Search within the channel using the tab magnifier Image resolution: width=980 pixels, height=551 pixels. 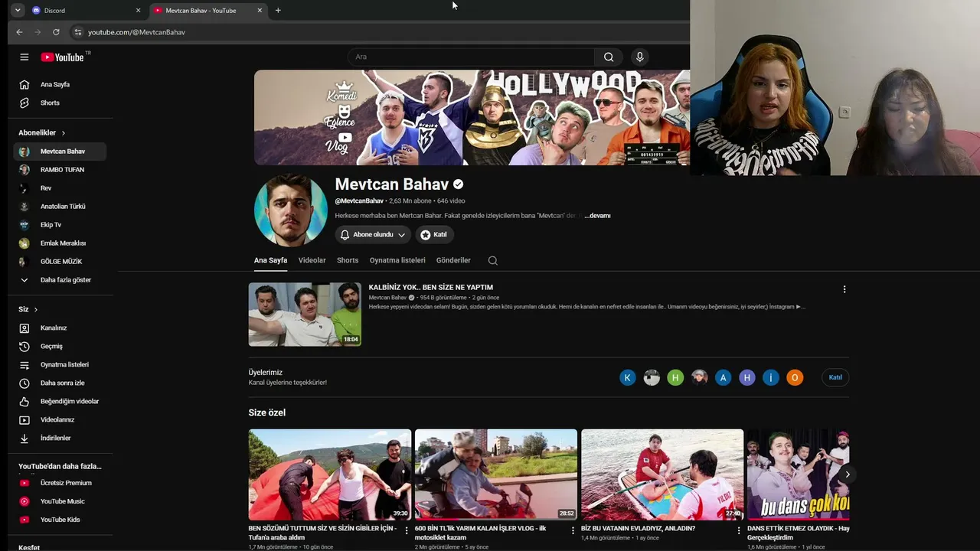click(493, 260)
